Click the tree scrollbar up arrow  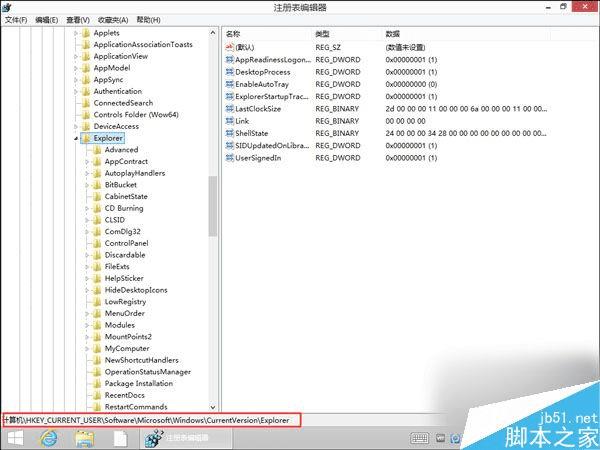coord(213,33)
